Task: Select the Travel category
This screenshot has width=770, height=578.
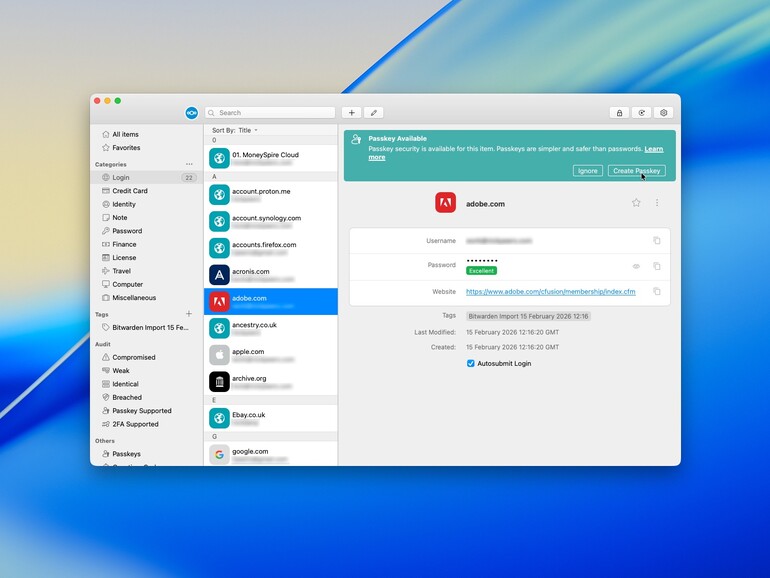Action: point(146,271)
